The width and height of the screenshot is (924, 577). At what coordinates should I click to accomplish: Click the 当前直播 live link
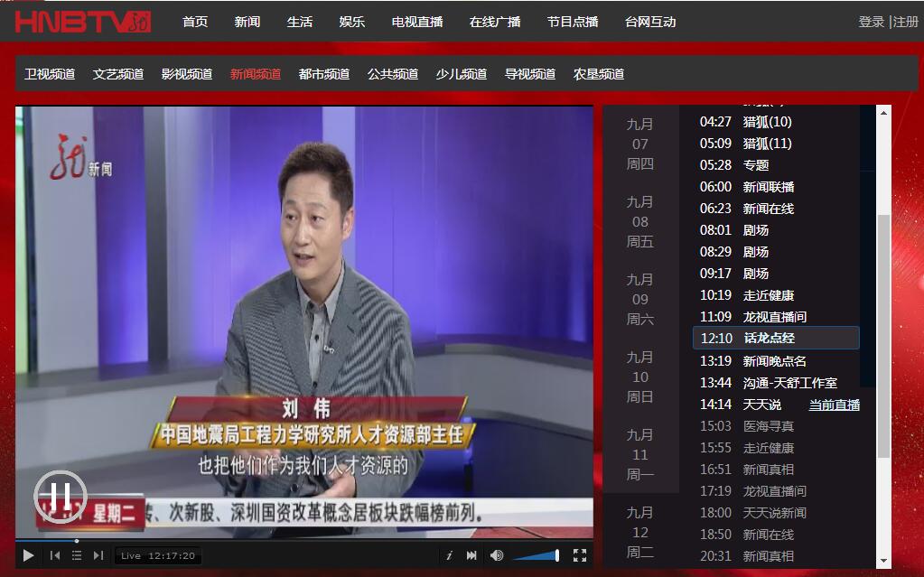(834, 405)
